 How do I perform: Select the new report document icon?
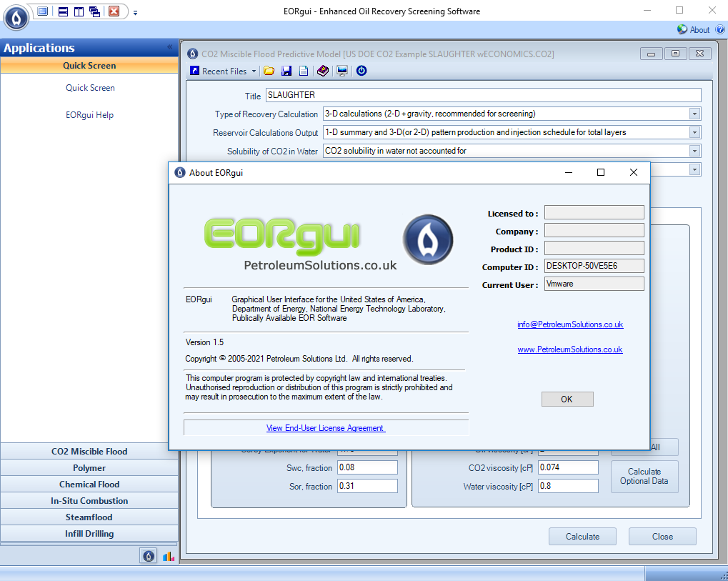[304, 71]
